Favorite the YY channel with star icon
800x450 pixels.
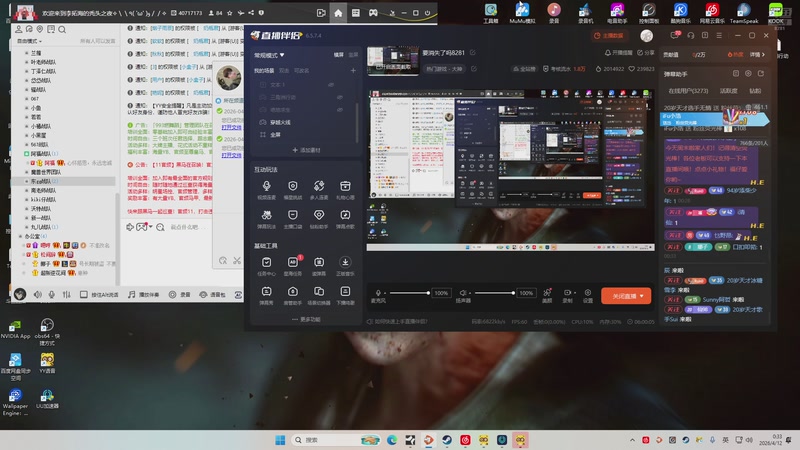click(230, 13)
